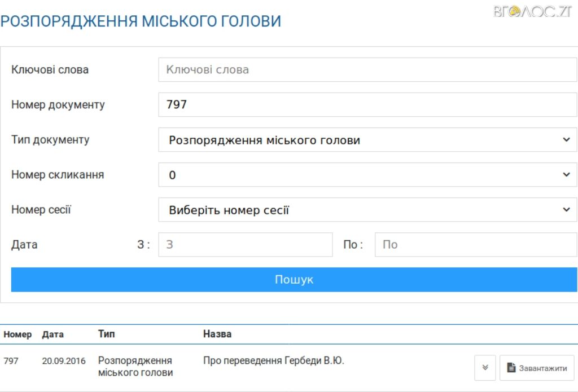The image size is (578, 392).
Task: Click the Розпорядження міського голови page heading
Action: [141, 21]
